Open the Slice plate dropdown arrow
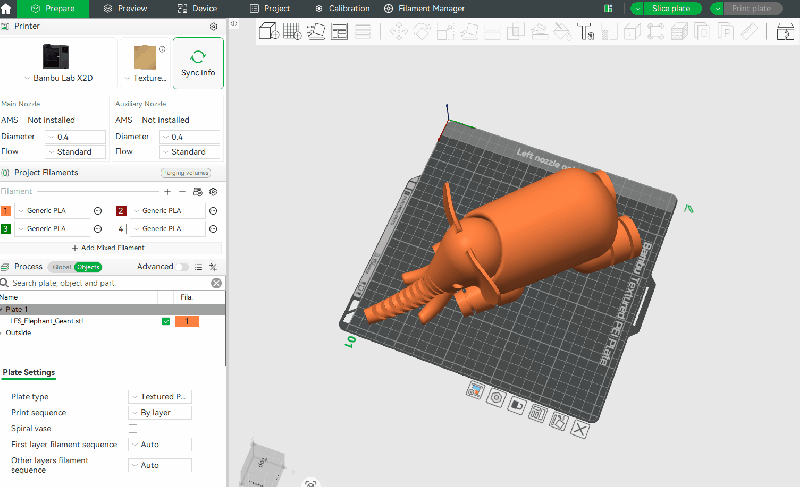Screen dimensions: 800x487 (x=637, y=9)
